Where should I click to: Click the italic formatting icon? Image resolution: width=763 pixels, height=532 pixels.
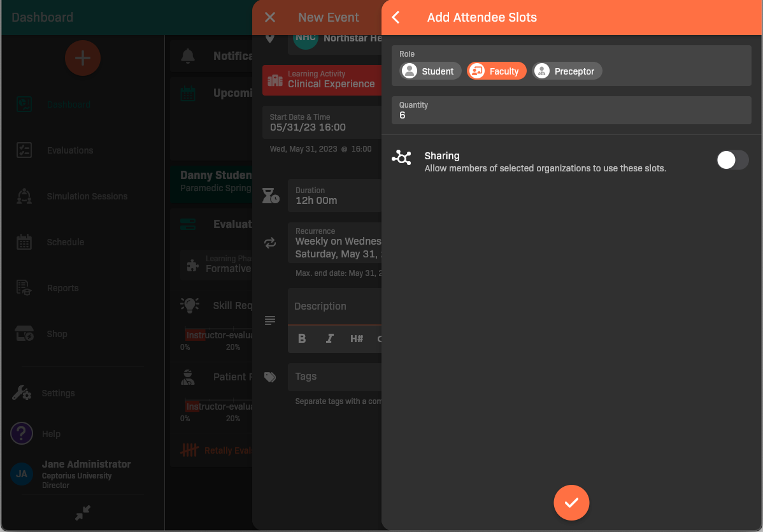[x=329, y=338]
